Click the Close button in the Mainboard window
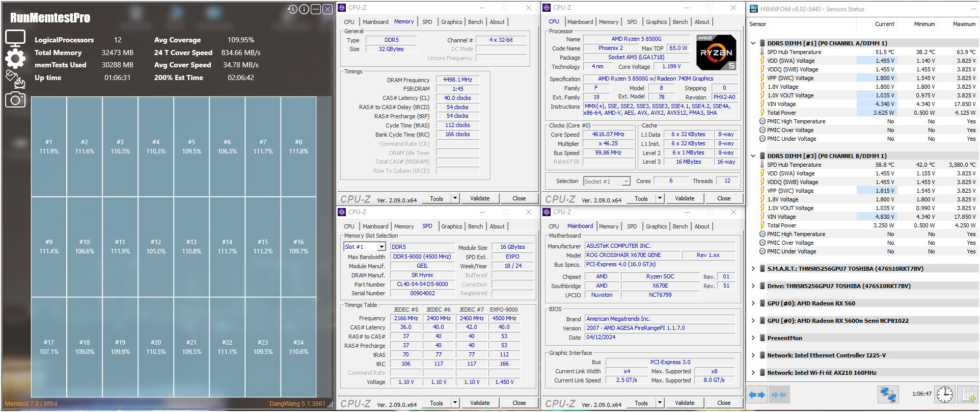 [724, 403]
